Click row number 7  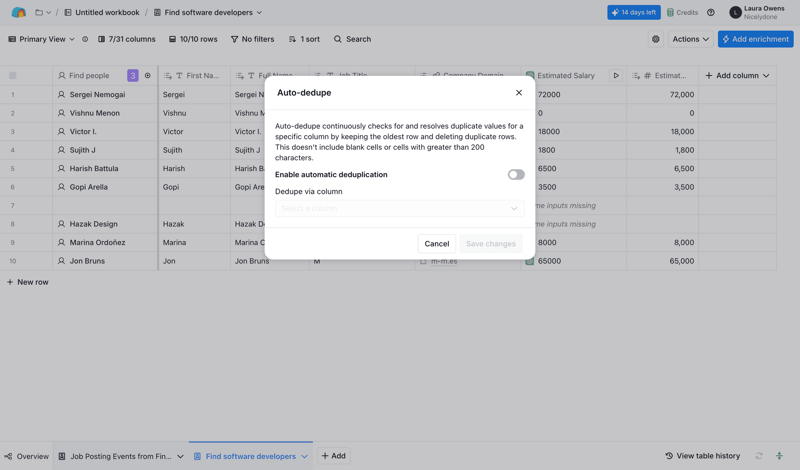pyautogui.click(x=13, y=205)
